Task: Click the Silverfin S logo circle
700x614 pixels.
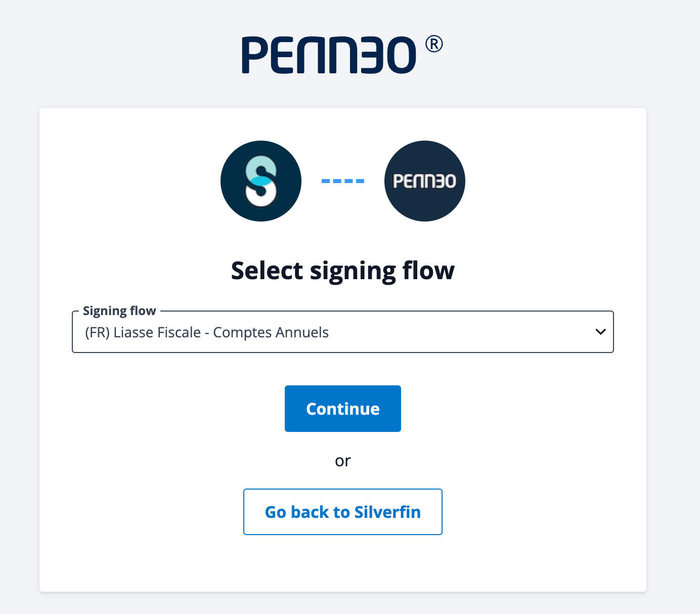Action: click(261, 181)
